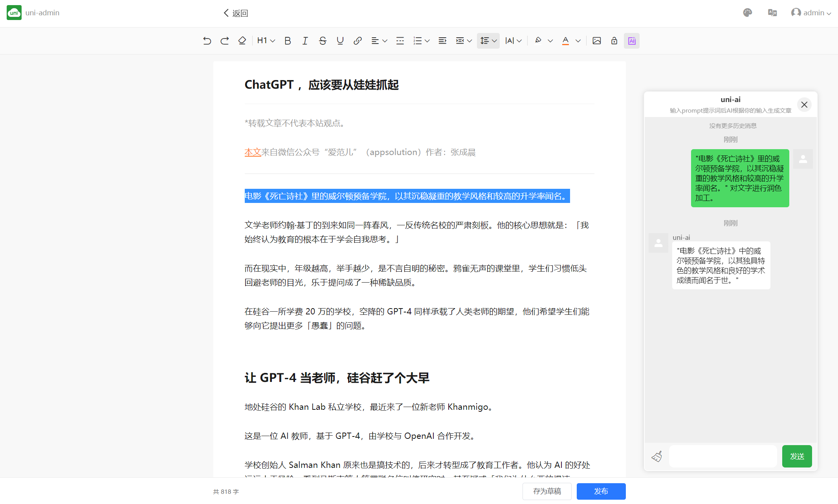Viewport: 838px width, 504px height.
Task: Clear chat with the broom icon
Action: [656, 456]
